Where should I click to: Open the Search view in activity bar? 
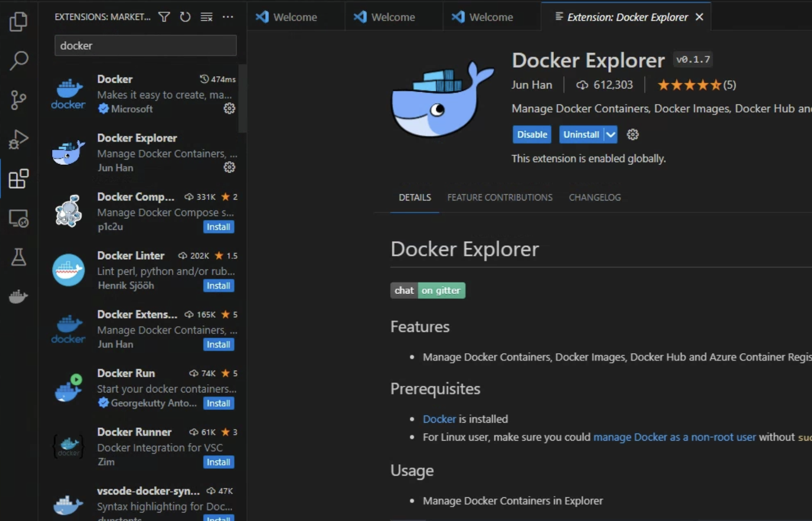tap(18, 61)
